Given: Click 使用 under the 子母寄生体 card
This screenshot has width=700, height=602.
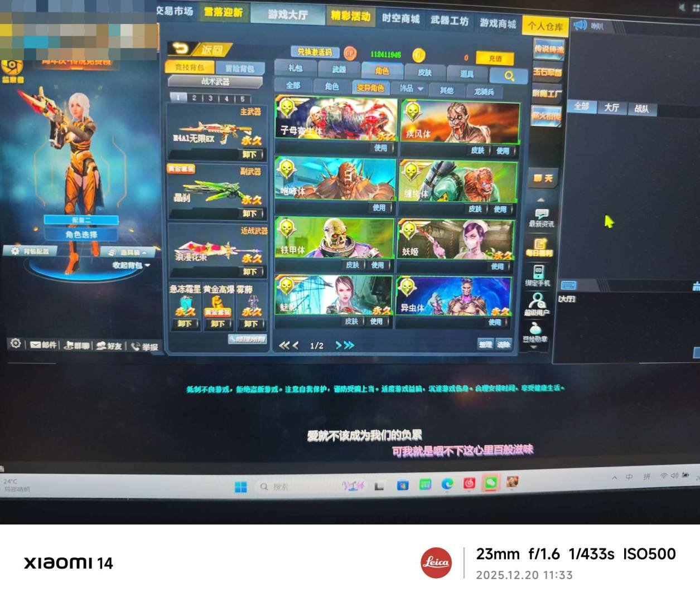Looking at the screenshot, I should [x=380, y=148].
